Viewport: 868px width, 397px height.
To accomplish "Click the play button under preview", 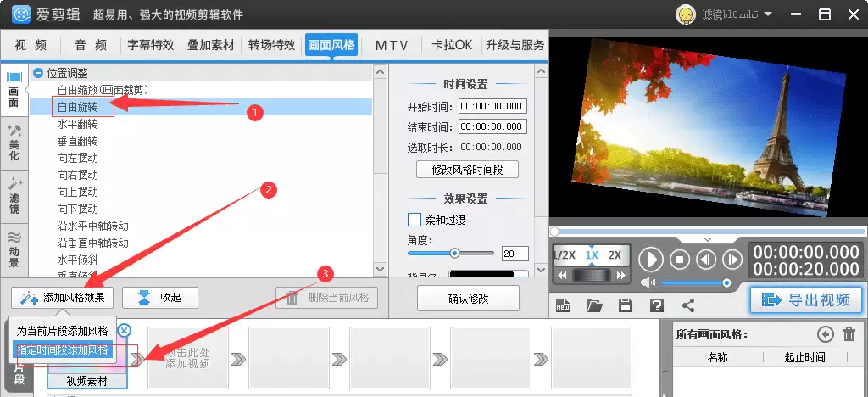I will tap(651, 259).
